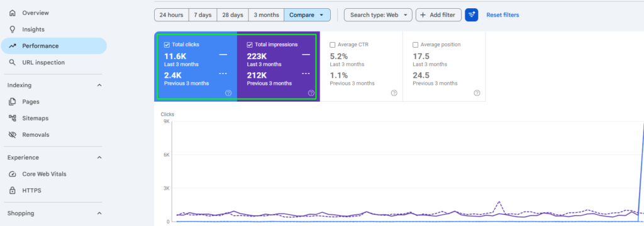
Task: Open Overview in the sidebar
Action: click(54, 13)
